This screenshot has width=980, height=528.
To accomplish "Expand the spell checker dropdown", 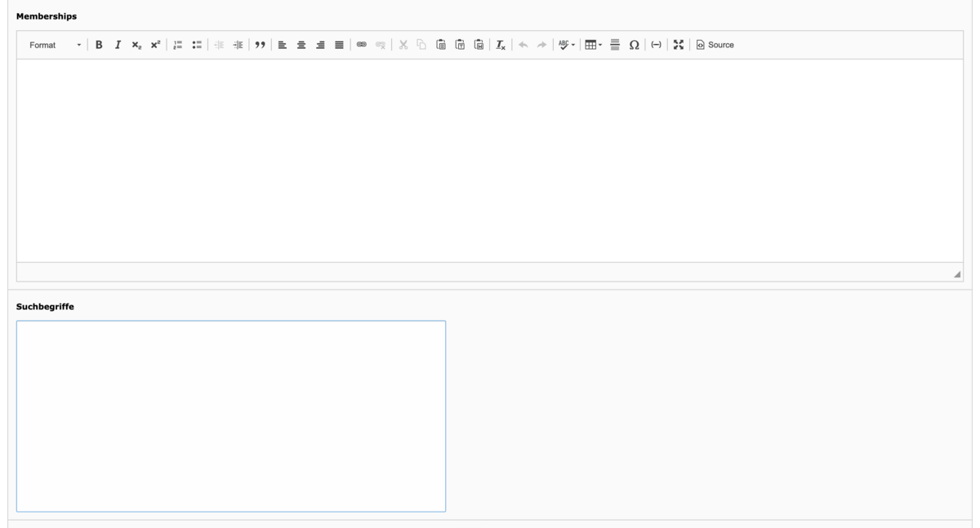I will [567, 45].
